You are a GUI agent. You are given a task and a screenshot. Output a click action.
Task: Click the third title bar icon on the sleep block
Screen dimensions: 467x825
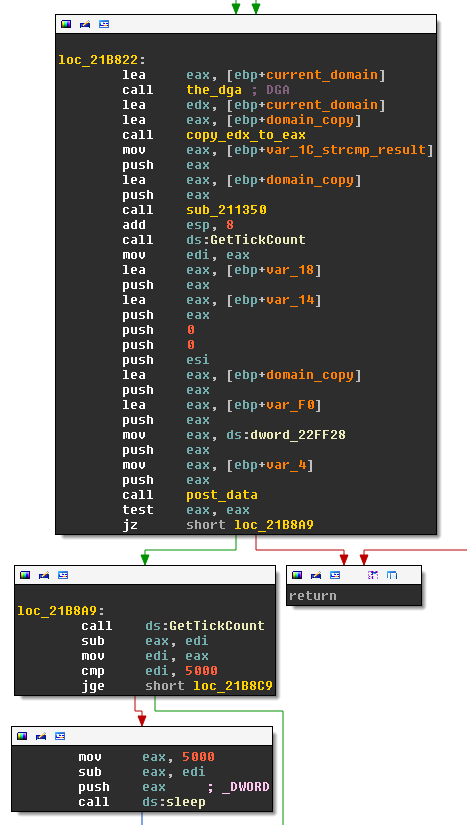pyautogui.click(x=60, y=736)
